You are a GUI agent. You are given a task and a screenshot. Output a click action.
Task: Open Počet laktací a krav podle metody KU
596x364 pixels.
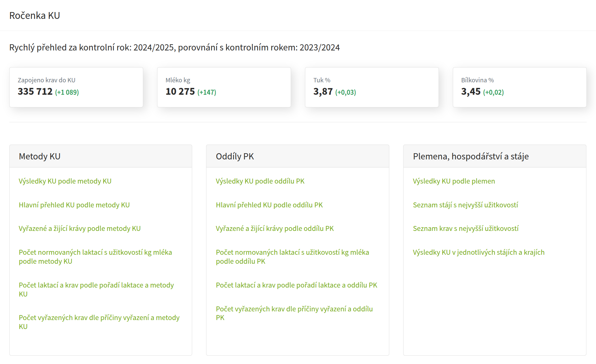96,289
